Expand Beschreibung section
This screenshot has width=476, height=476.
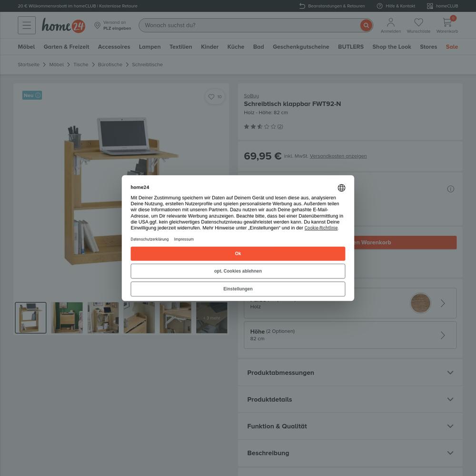pos(350,453)
